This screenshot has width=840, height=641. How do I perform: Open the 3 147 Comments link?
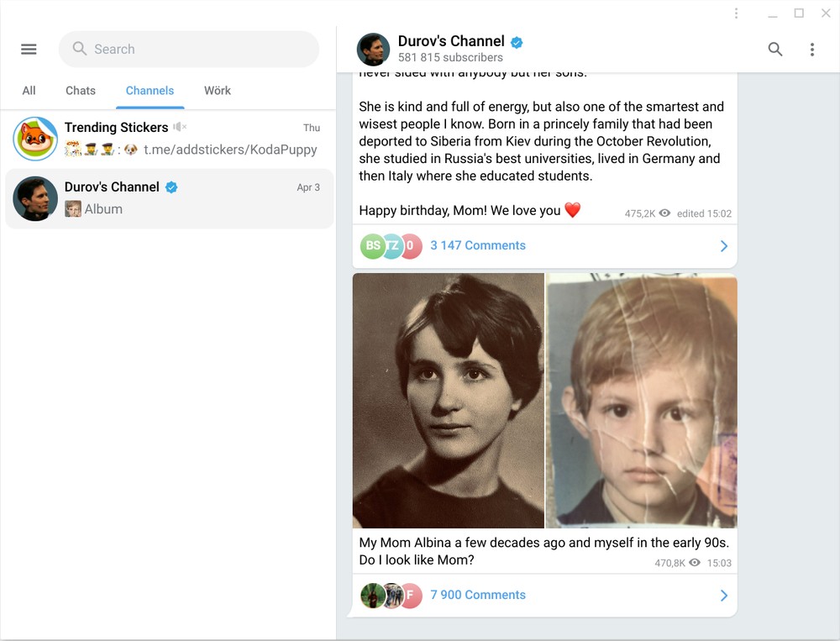pyautogui.click(x=478, y=245)
